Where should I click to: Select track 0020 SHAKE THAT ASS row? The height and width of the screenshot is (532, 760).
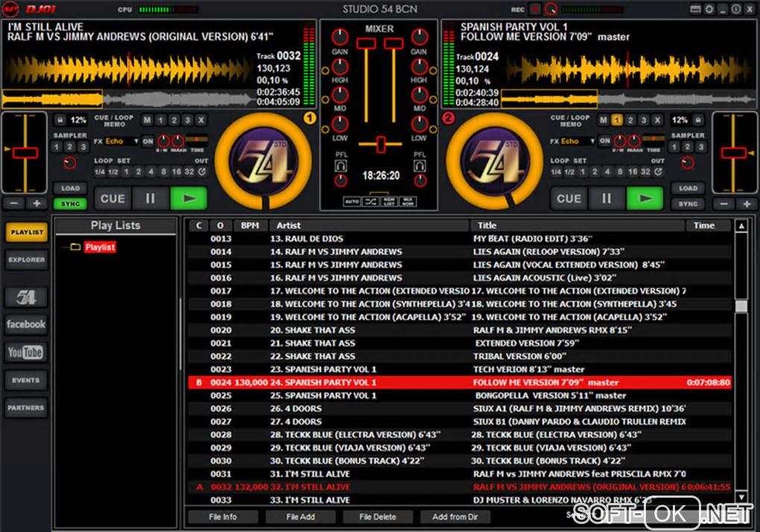tap(460, 330)
